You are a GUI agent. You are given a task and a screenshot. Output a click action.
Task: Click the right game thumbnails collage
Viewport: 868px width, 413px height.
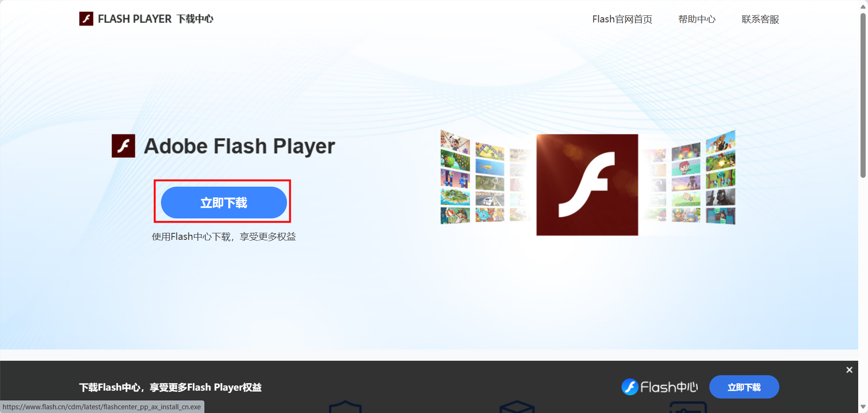point(690,178)
